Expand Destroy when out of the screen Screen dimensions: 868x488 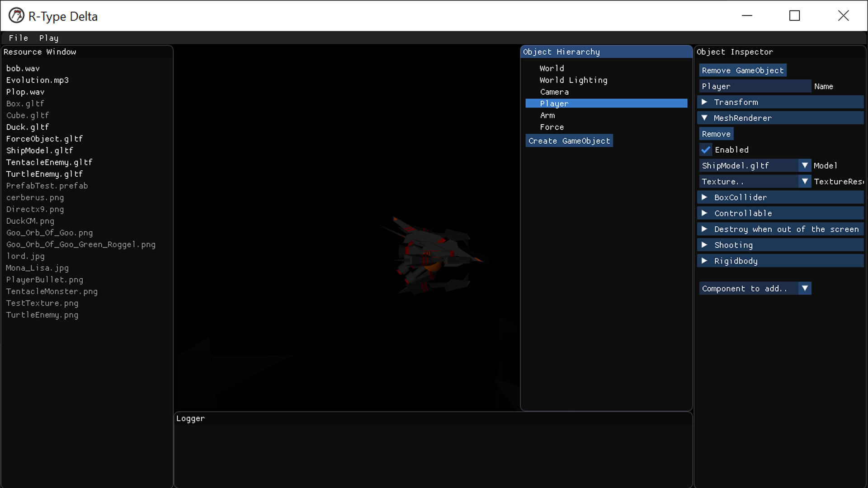pyautogui.click(x=781, y=229)
